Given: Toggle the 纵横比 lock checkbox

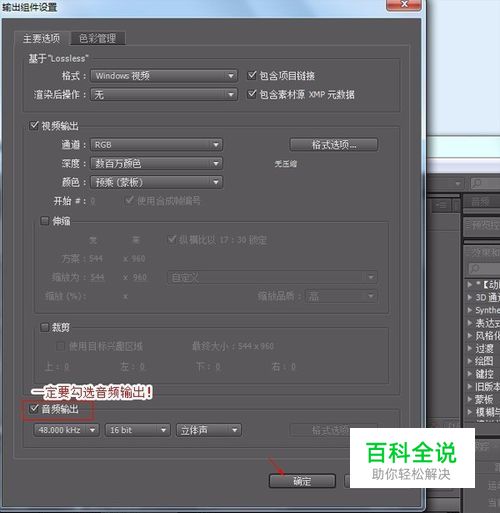Looking at the screenshot, I should (x=172, y=239).
